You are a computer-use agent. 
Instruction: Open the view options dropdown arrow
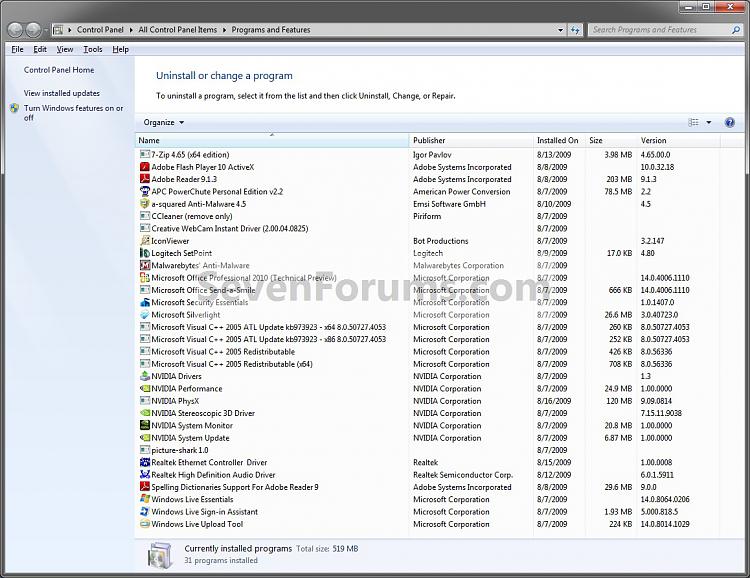[709, 122]
